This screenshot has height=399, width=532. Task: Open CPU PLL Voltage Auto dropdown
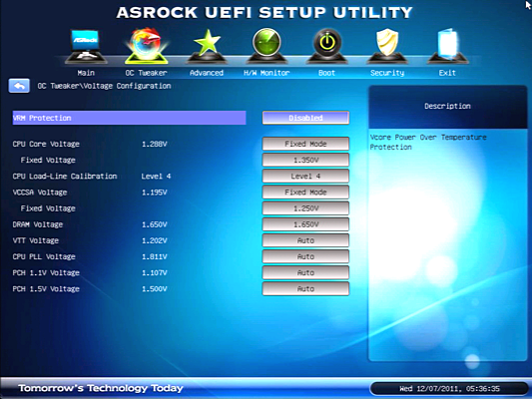pyautogui.click(x=305, y=256)
